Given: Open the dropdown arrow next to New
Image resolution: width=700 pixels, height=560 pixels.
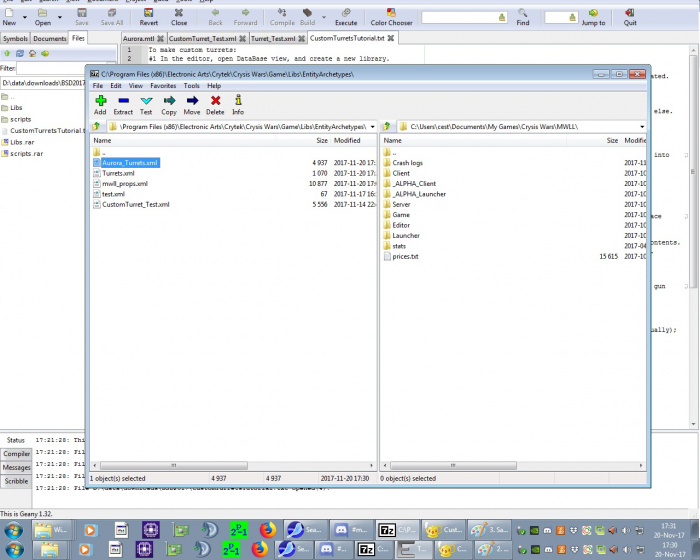Looking at the screenshot, I should (27, 16).
